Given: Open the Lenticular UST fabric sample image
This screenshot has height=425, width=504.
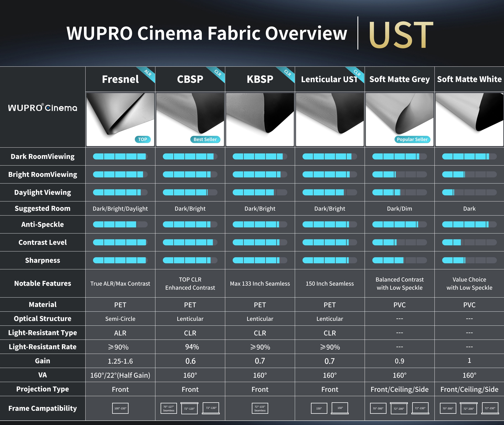Looking at the screenshot, I should click(x=330, y=119).
